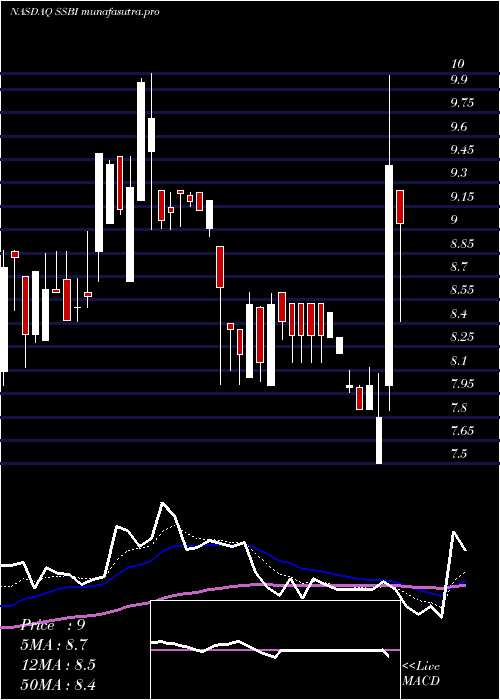This screenshot has height=700, width=500.
Task: Click the 8.25 price axis label
Action: (462, 337)
